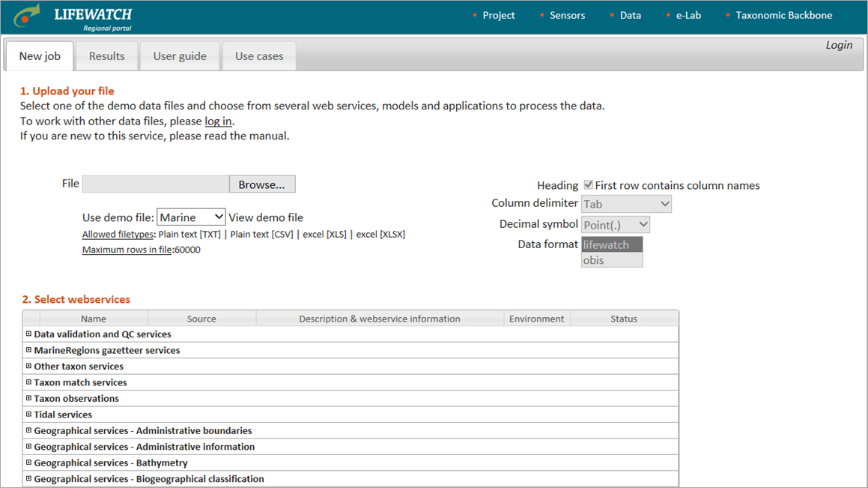
Task: Open the User guide tab
Action: point(180,56)
